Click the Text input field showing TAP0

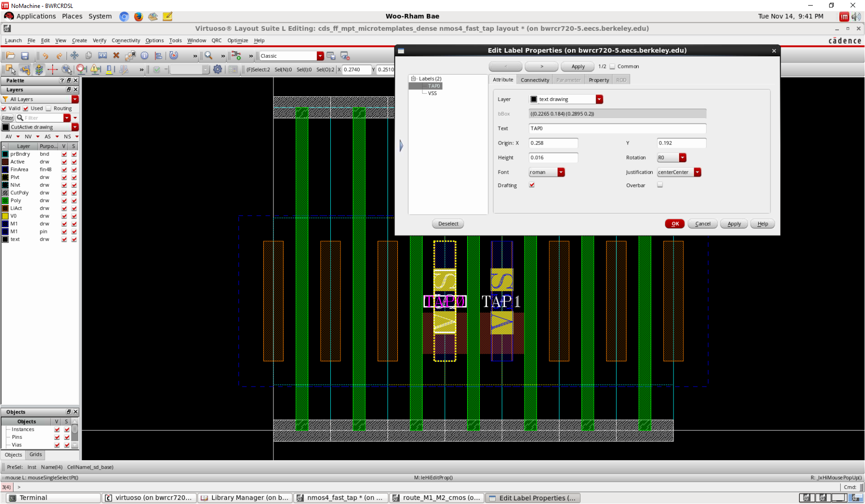pos(617,129)
